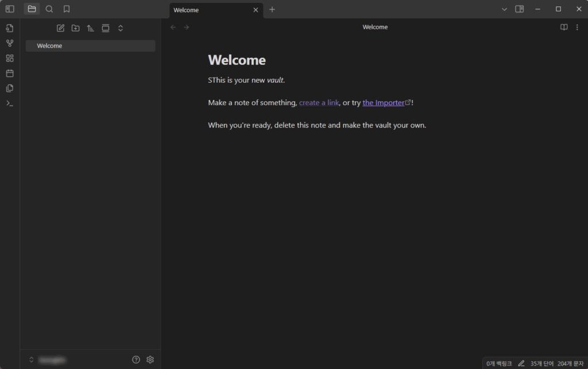Create a new folder
This screenshot has height=369, width=588.
click(75, 28)
